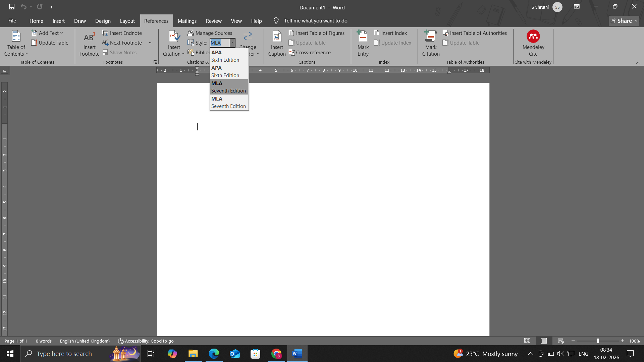Click the Insert Endnote button
Viewport: 644px width, 362px height.
coord(122,33)
